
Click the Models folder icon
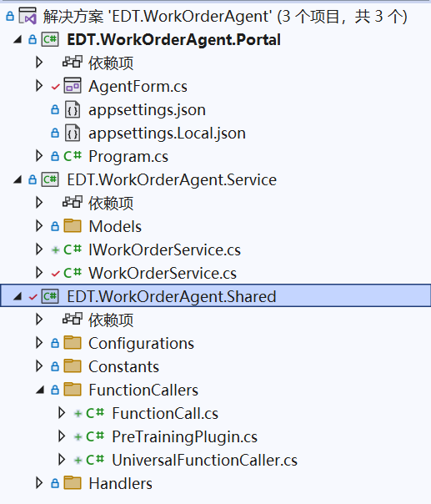pos(73,225)
